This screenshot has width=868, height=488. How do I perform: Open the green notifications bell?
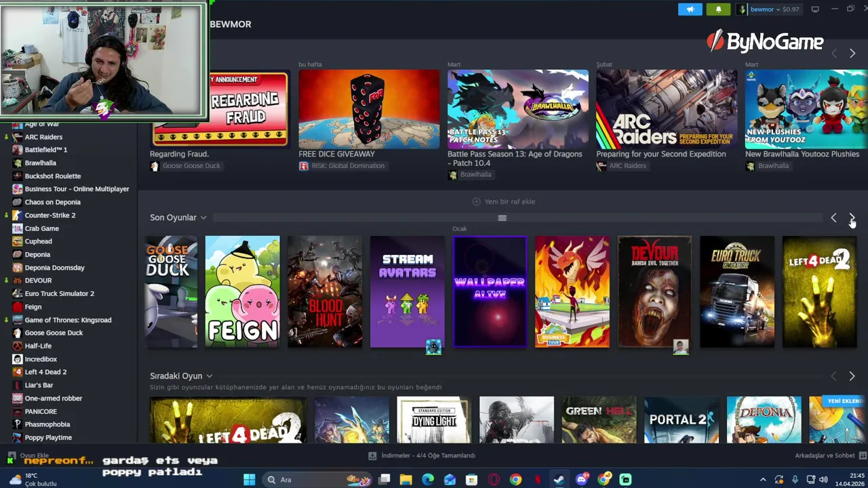(718, 9)
